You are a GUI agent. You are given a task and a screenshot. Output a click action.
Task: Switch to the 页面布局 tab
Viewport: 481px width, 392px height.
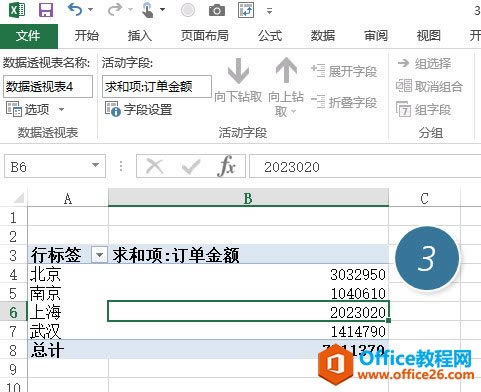(x=204, y=36)
